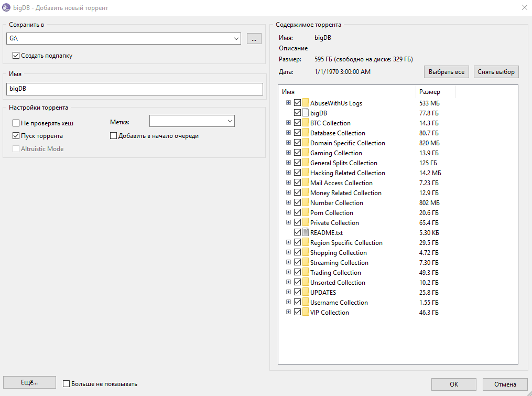
Task: Click the browse '...' folder button
Action: coord(254,39)
